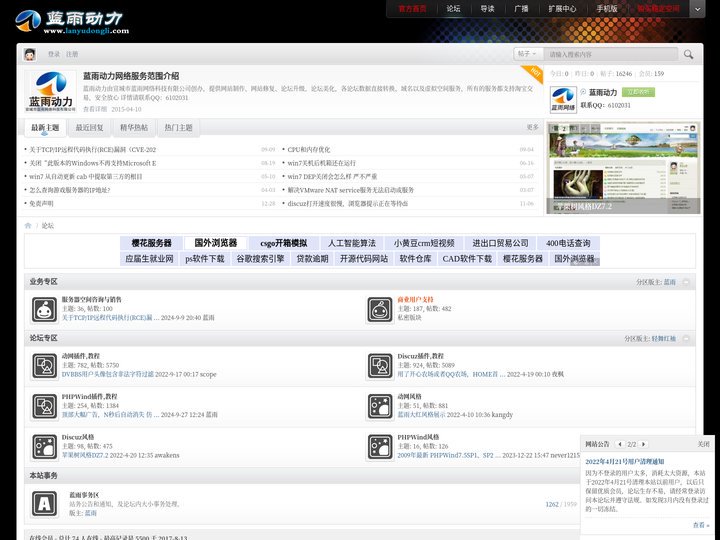
Task: Open the 蓝雨动力网络服务范围介绍 headline
Action: point(131,76)
